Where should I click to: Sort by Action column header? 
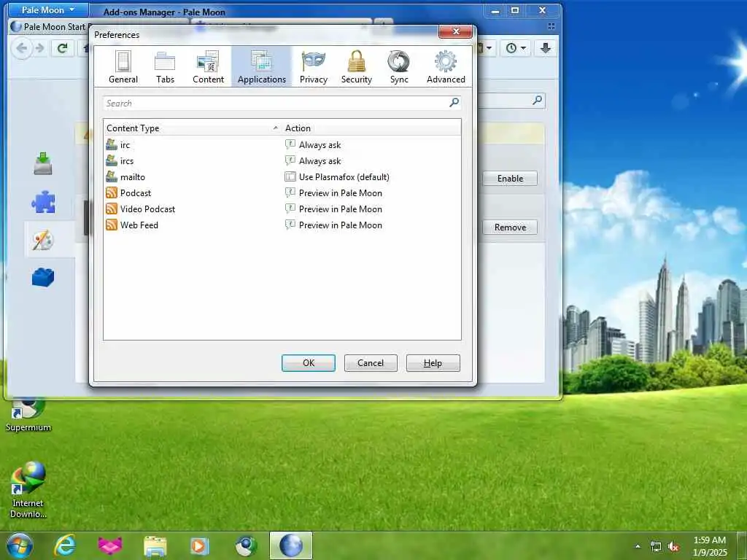pos(371,128)
